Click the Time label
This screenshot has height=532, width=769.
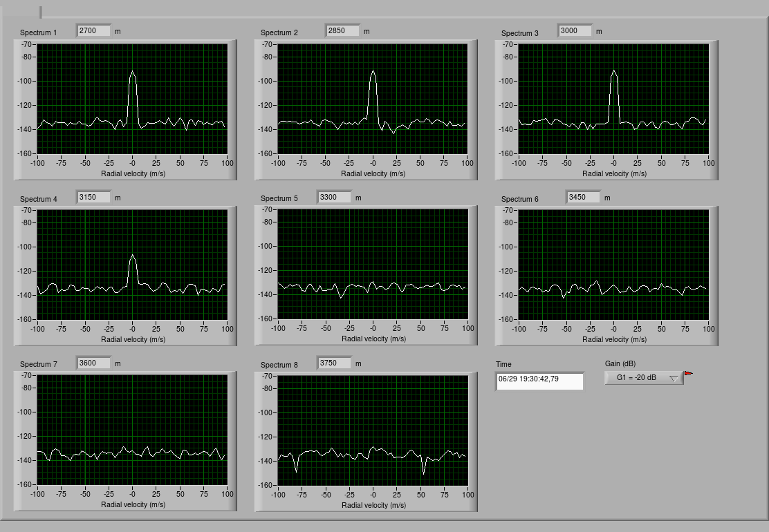click(503, 365)
